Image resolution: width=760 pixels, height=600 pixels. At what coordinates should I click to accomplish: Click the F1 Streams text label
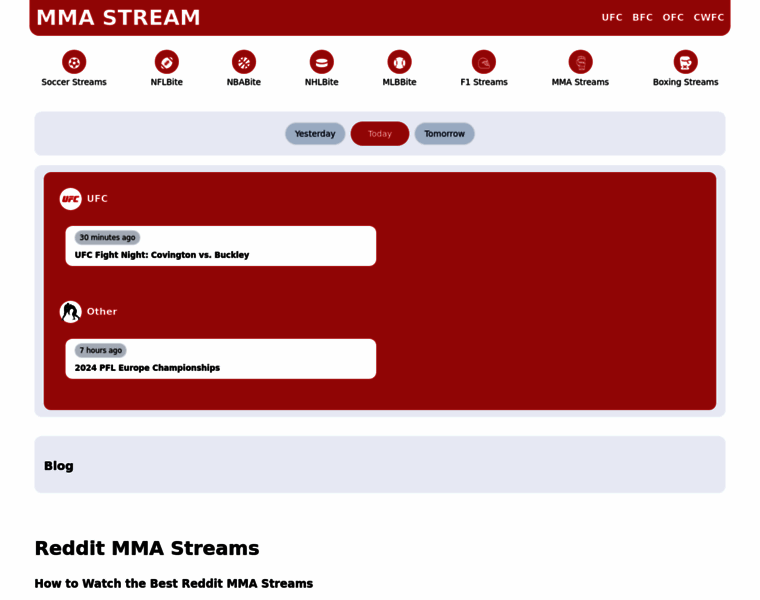[x=484, y=82]
